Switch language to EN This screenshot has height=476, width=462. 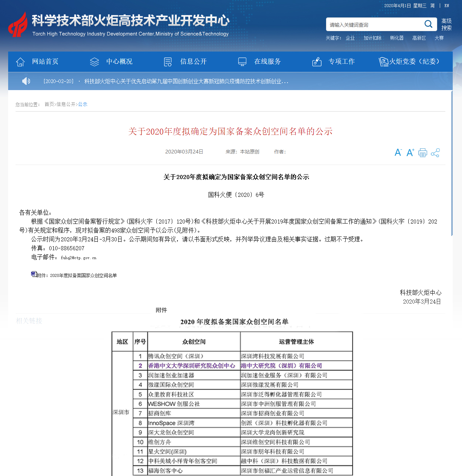click(447, 6)
